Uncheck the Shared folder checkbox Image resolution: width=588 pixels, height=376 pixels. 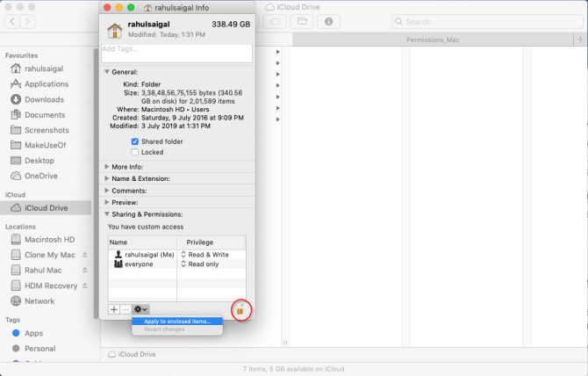pos(135,141)
